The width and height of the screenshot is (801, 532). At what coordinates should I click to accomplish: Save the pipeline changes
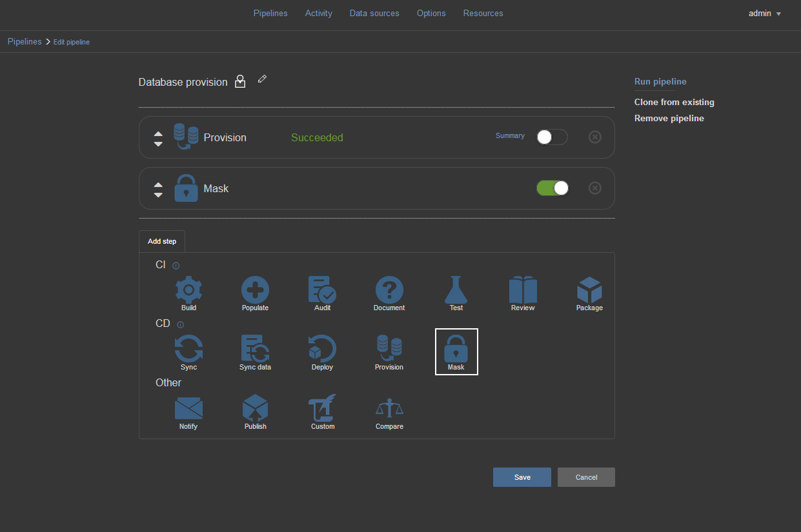point(522,477)
